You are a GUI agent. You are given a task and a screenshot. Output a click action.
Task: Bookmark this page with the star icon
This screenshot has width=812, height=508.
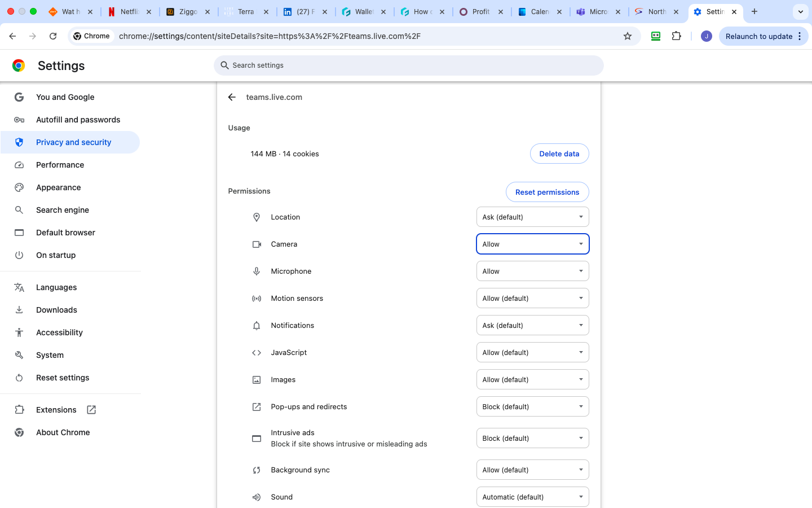628,36
